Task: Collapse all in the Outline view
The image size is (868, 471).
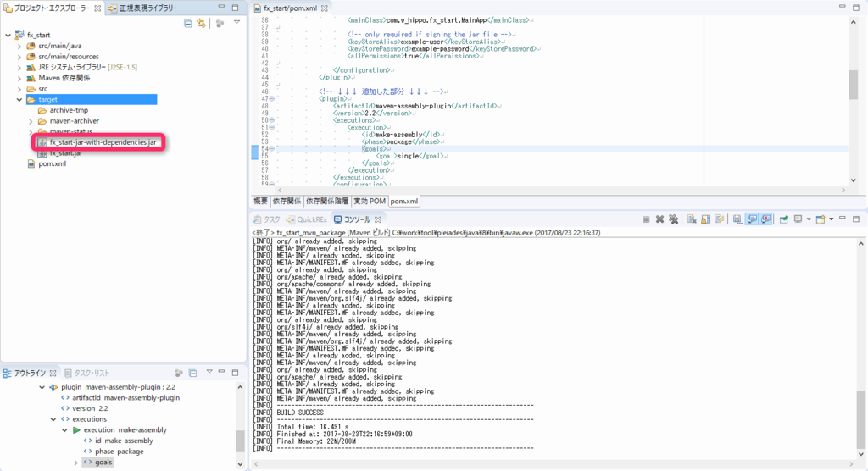Action: [x=192, y=373]
